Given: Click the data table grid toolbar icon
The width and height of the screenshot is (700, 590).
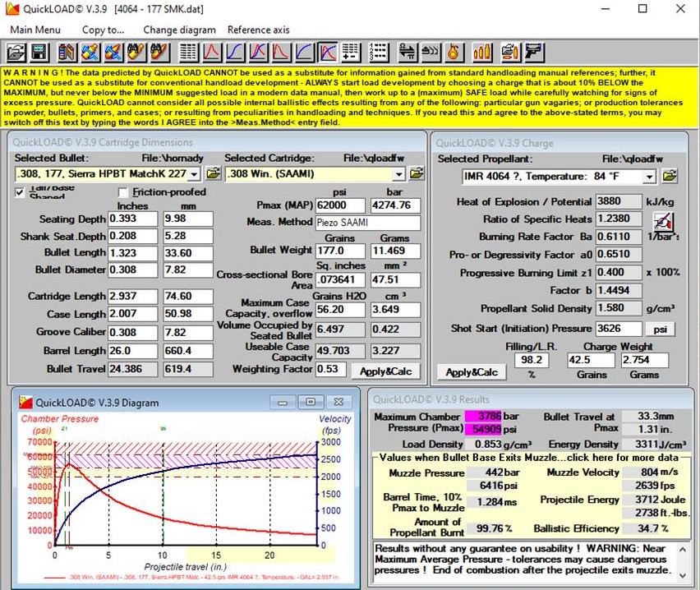Looking at the screenshot, I should point(188,53).
